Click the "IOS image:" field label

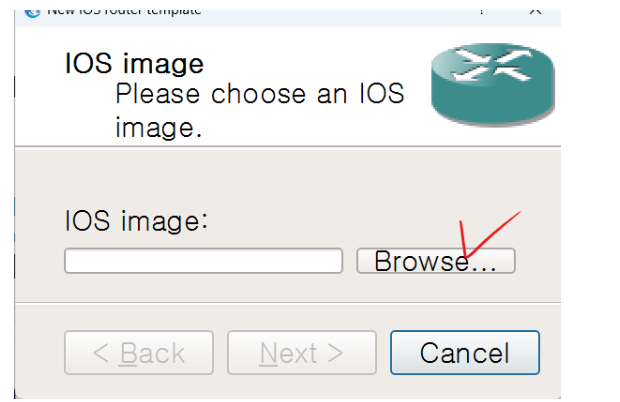[x=136, y=221]
